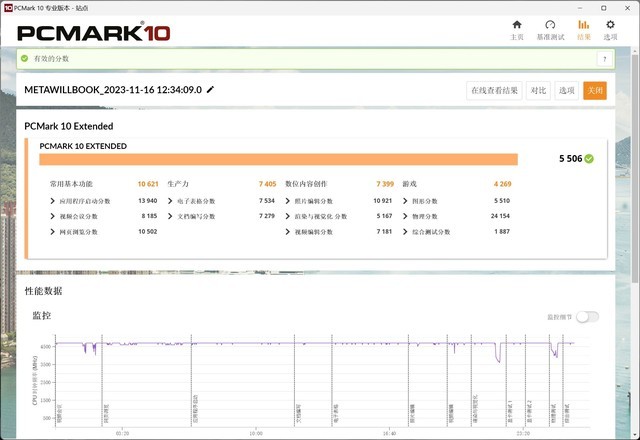The width and height of the screenshot is (640, 440).
Task: Click the 24 154 physics score value
Action: pyautogui.click(x=500, y=216)
